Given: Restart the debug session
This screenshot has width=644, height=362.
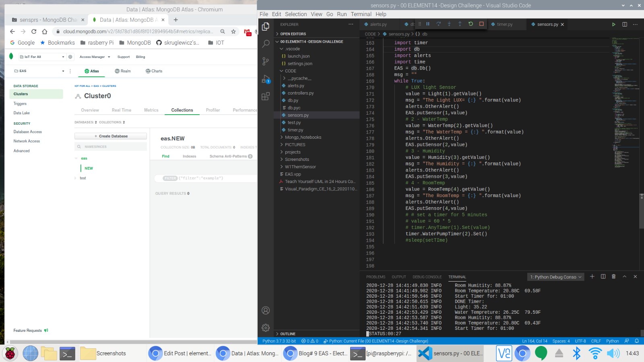Looking at the screenshot, I should (471, 24).
